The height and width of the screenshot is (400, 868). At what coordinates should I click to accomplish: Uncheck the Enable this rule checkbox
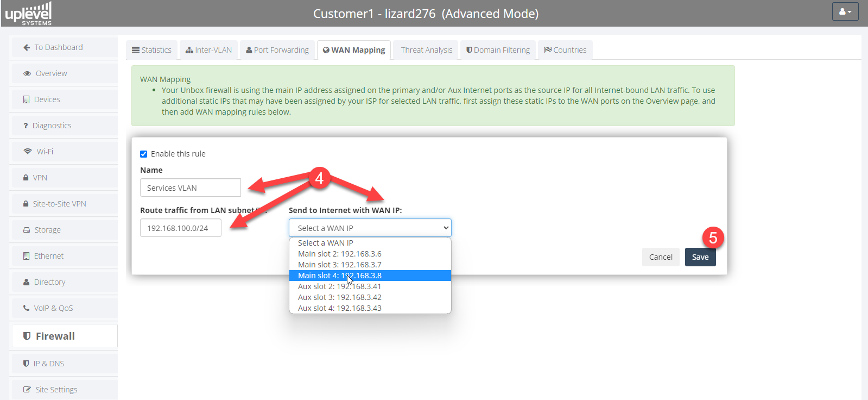[144, 154]
